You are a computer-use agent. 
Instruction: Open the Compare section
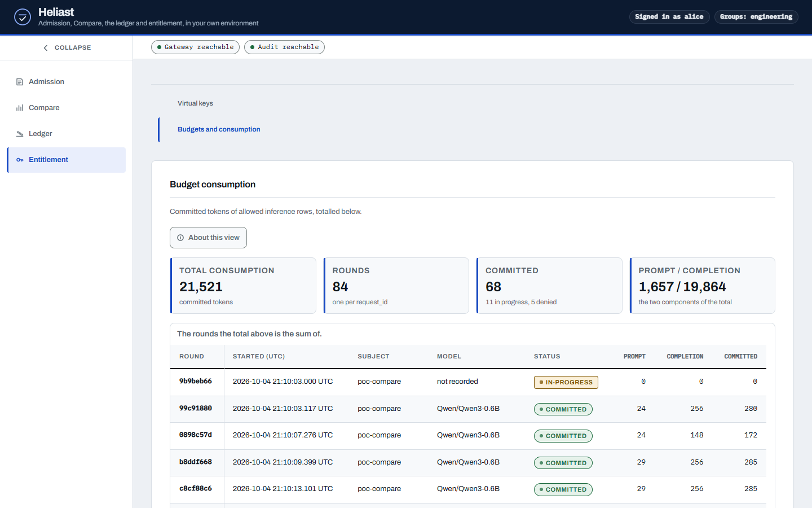tap(67, 108)
